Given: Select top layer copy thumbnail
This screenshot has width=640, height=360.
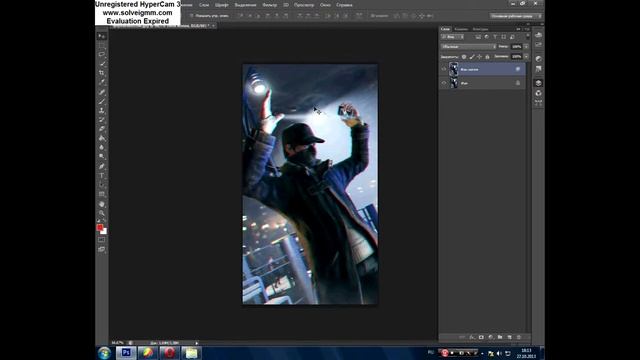Looking at the screenshot, I should [x=453, y=69].
